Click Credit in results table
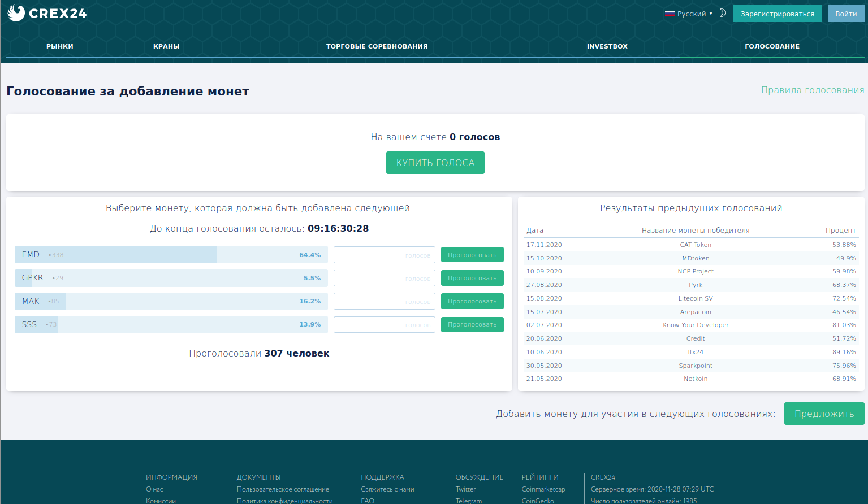This screenshot has height=504, width=868. [696, 338]
